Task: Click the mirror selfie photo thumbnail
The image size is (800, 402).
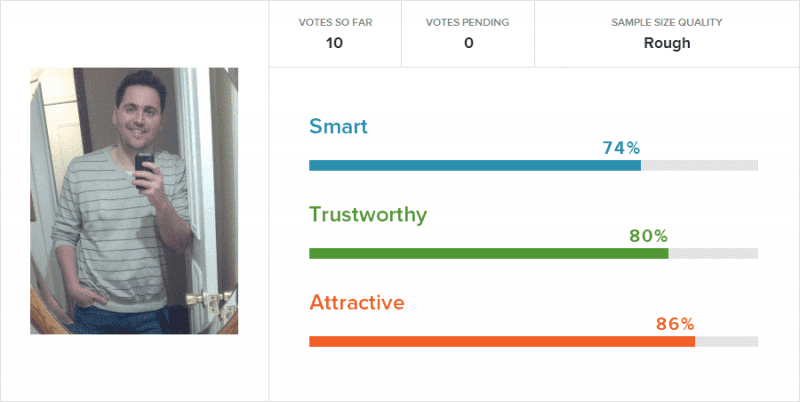Action: click(133, 200)
